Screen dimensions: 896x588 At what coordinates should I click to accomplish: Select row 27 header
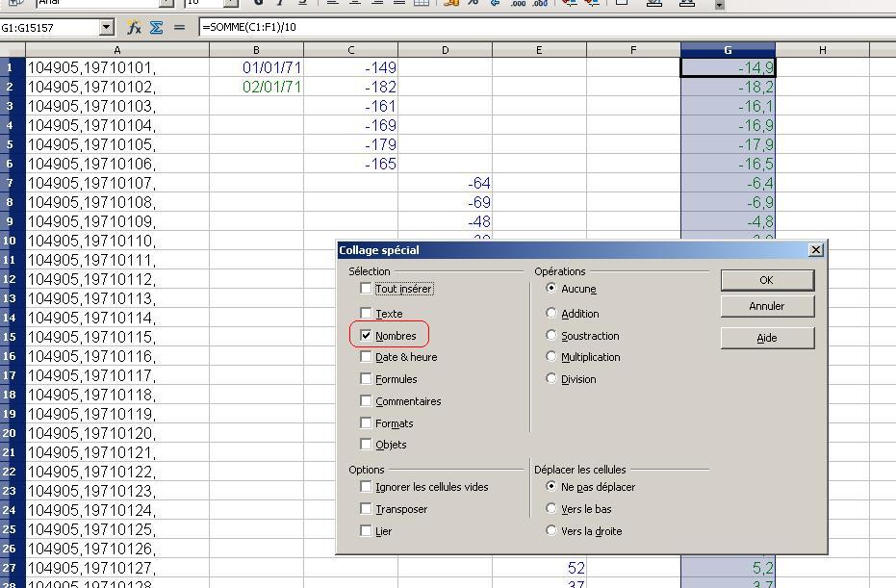(13, 568)
